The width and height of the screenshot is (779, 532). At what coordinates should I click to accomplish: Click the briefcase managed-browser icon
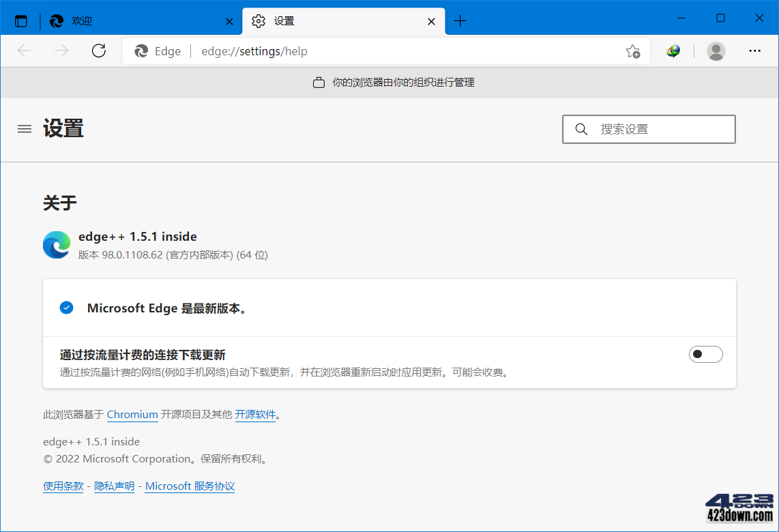pos(319,83)
